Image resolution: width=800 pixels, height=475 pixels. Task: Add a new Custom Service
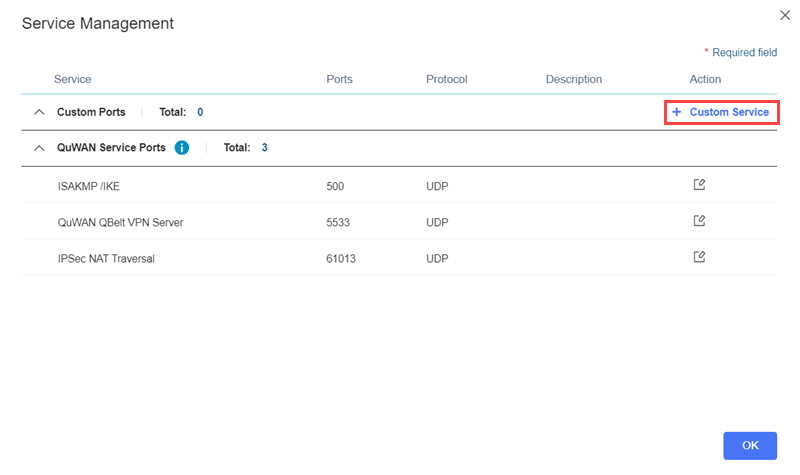[721, 113]
